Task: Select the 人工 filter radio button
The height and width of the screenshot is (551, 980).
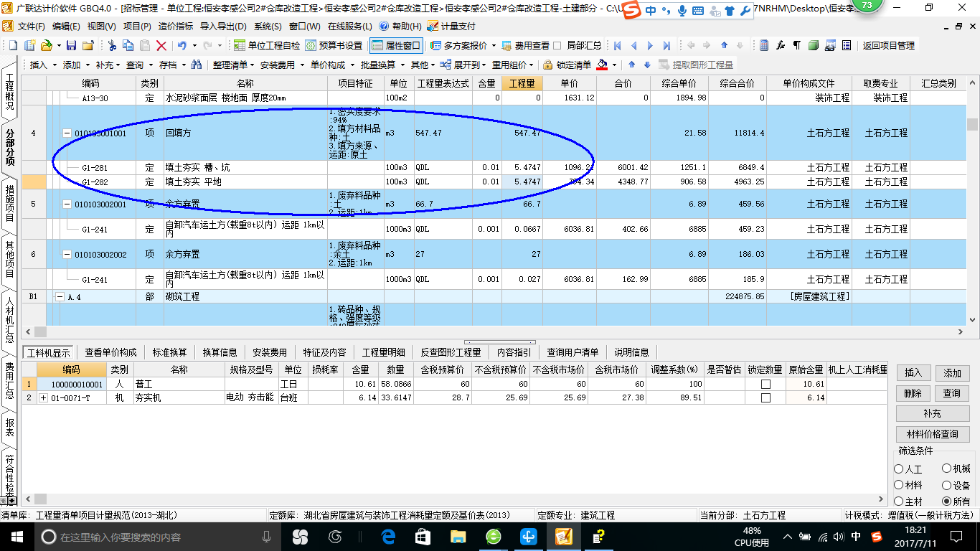Action: point(899,469)
